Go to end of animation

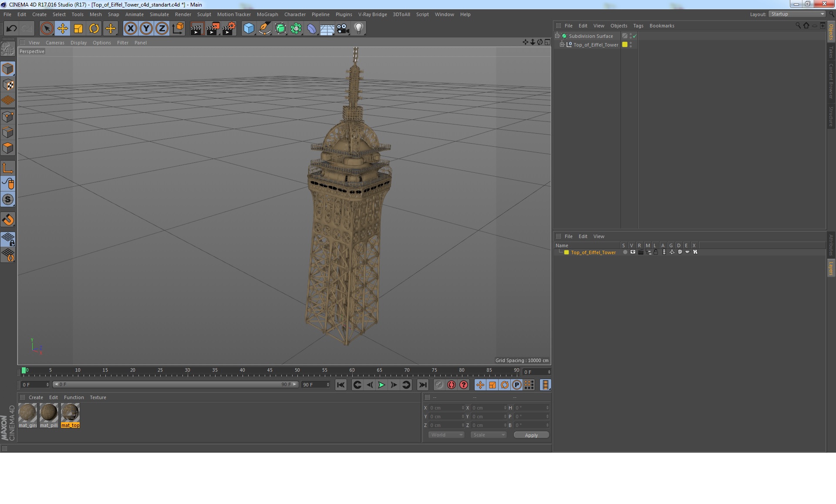pyautogui.click(x=422, y=385)
